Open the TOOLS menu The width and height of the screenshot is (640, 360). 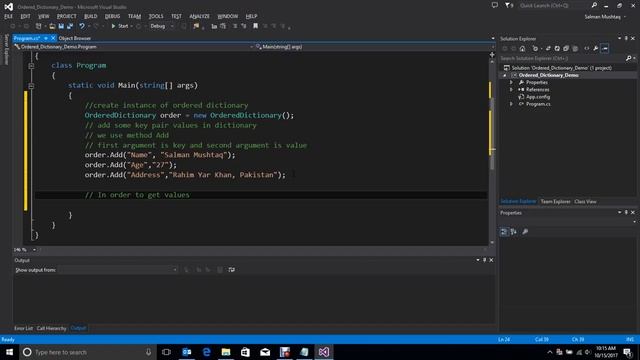click(156, 16)
